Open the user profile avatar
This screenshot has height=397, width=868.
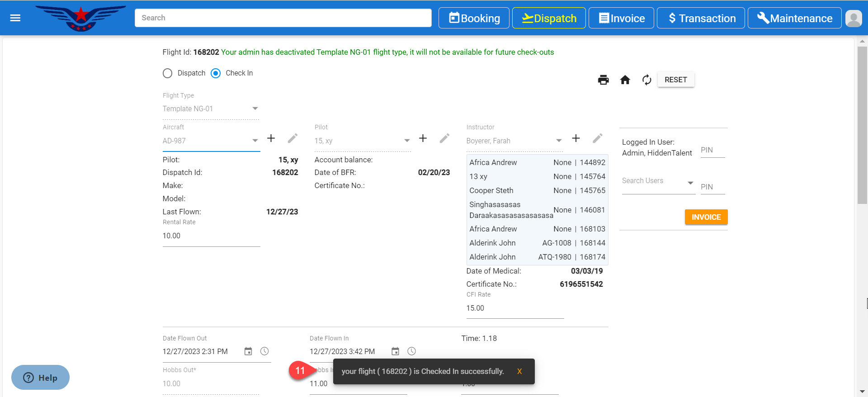pyautogui.click(x=853, y=19)
